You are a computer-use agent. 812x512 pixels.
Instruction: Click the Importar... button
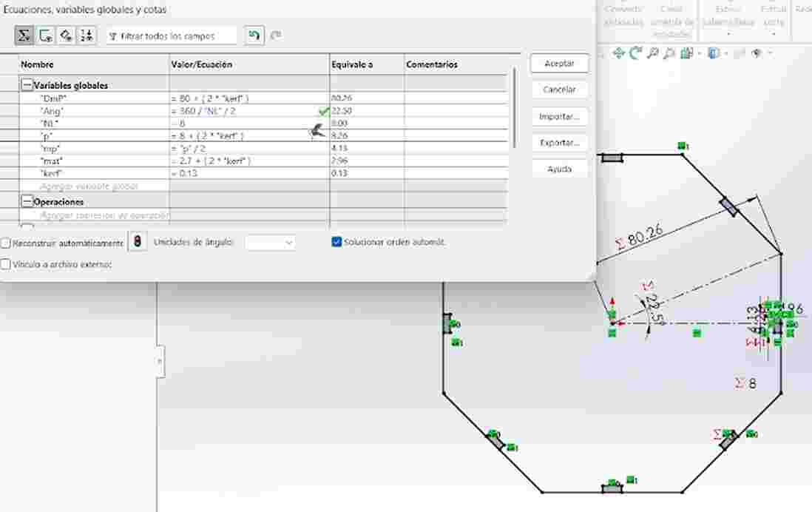(x=559, y=117)
